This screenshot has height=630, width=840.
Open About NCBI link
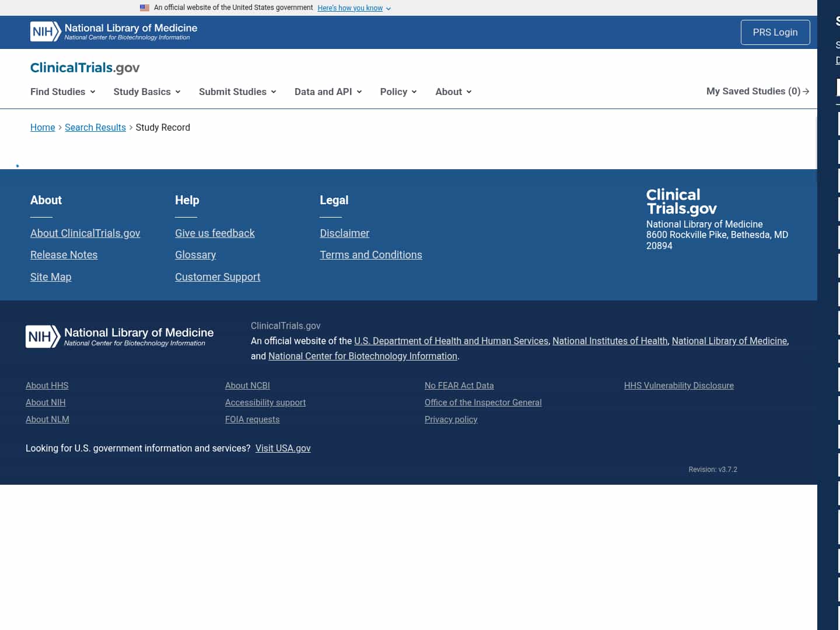pyautogui.click(x=247, y=386)
